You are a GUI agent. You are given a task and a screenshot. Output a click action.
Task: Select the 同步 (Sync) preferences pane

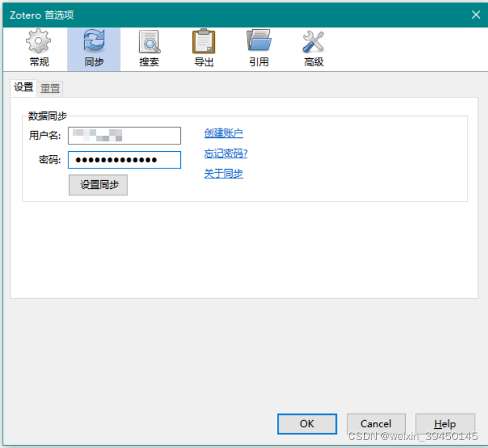(x=93, y=49)
